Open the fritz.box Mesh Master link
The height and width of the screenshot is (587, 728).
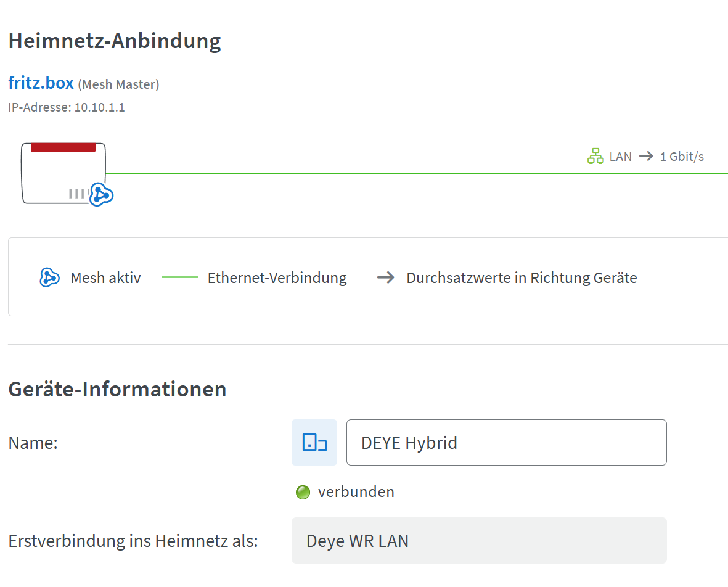(x=41, y=83)
